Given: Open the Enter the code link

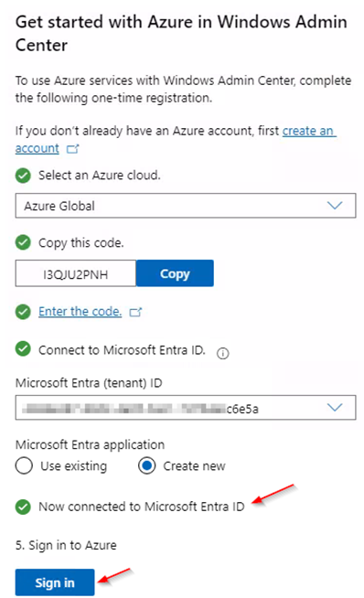Looking at the screenshot, I should 80,312.
